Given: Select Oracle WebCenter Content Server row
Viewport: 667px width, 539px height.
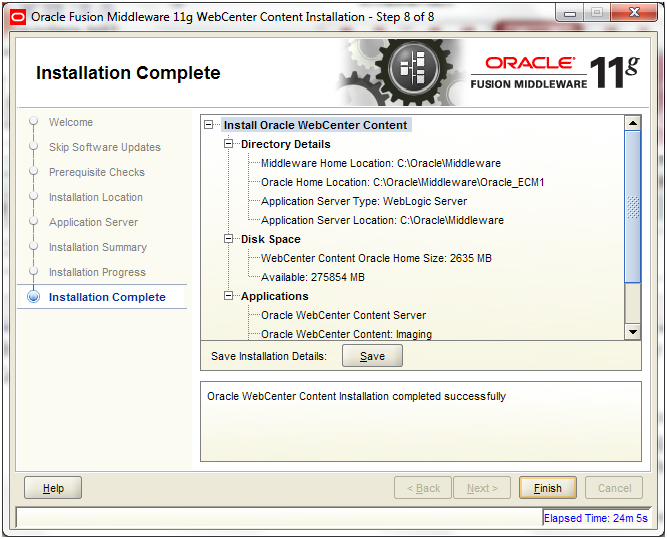Looking at the screenshot, I should pyautogui.click(x=343, y=315).
